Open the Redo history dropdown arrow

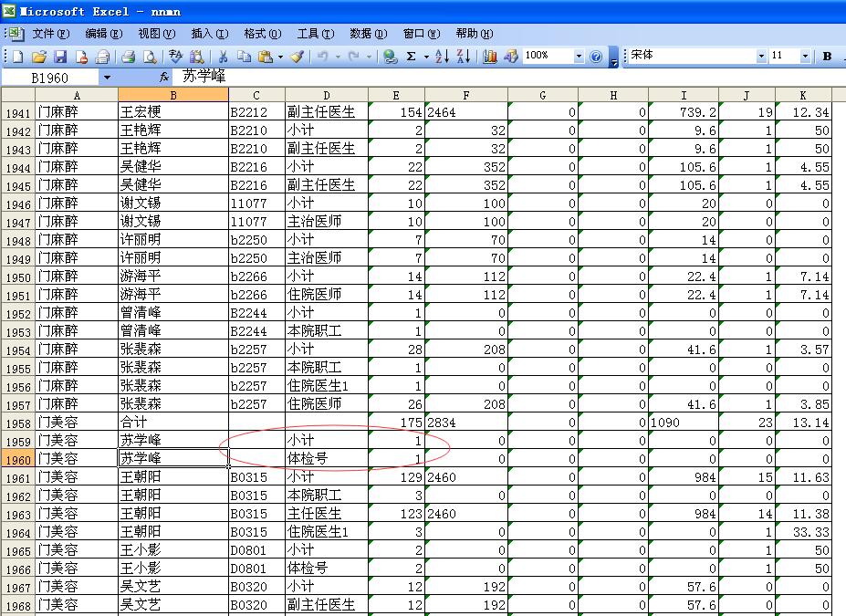[x=369, y=56]
